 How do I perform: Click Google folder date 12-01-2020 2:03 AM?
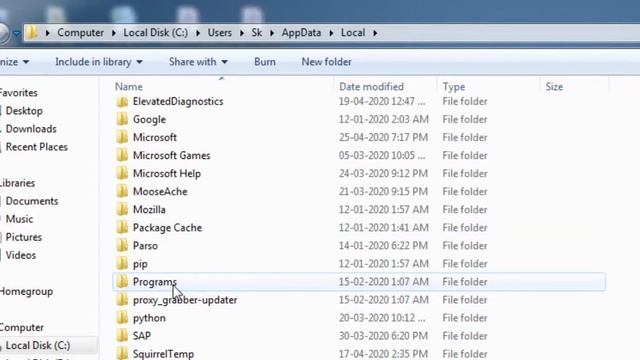(384, 120)
